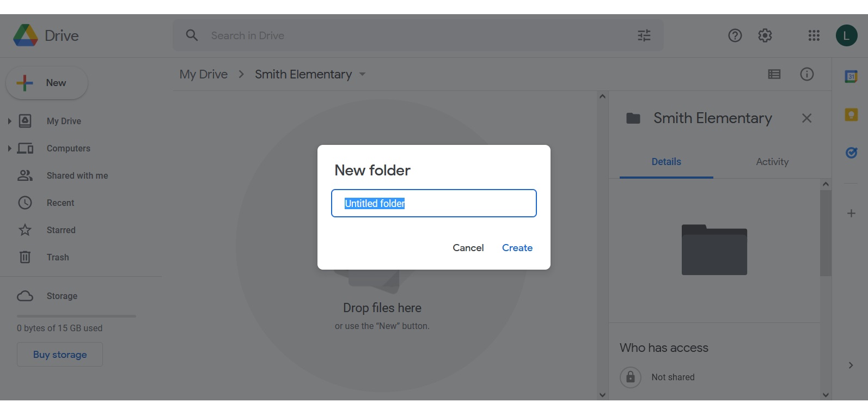Open the Help question mark icon
The image size is (868, 414).
(735, 35)
